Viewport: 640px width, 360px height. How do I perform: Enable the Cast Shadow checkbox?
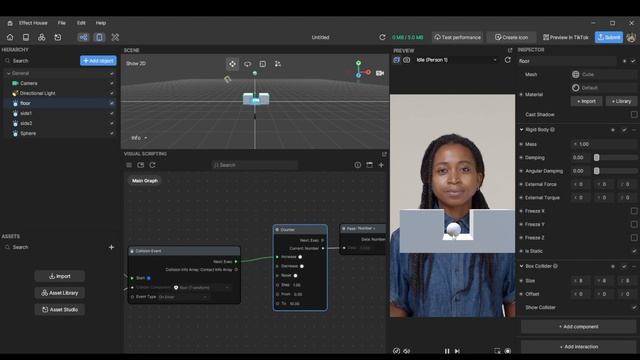[633, 115]
